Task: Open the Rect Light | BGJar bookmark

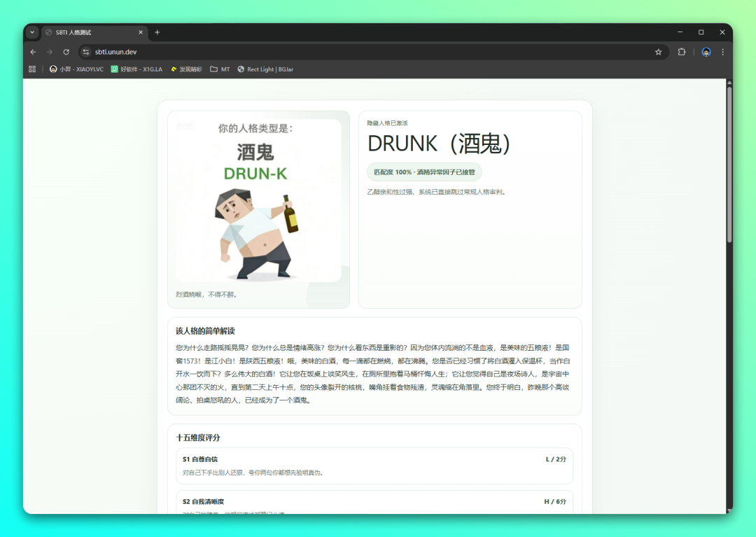Action: (266, 69)
